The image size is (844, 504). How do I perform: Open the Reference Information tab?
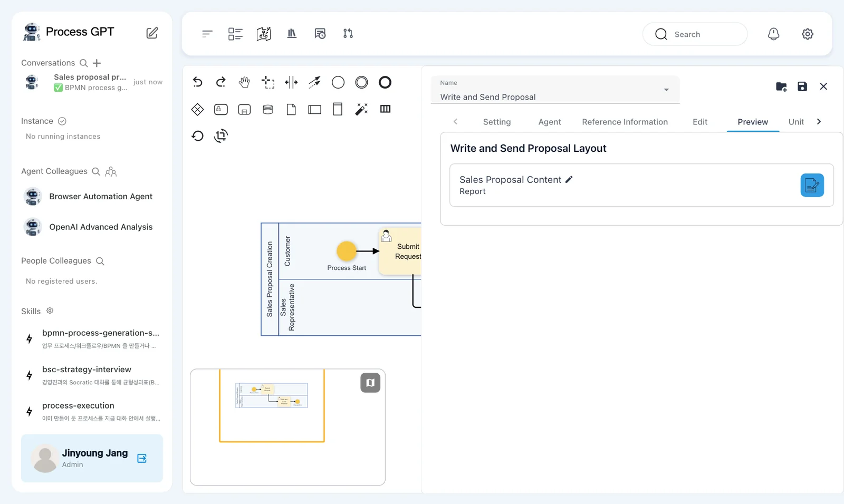tap(625, 122)
